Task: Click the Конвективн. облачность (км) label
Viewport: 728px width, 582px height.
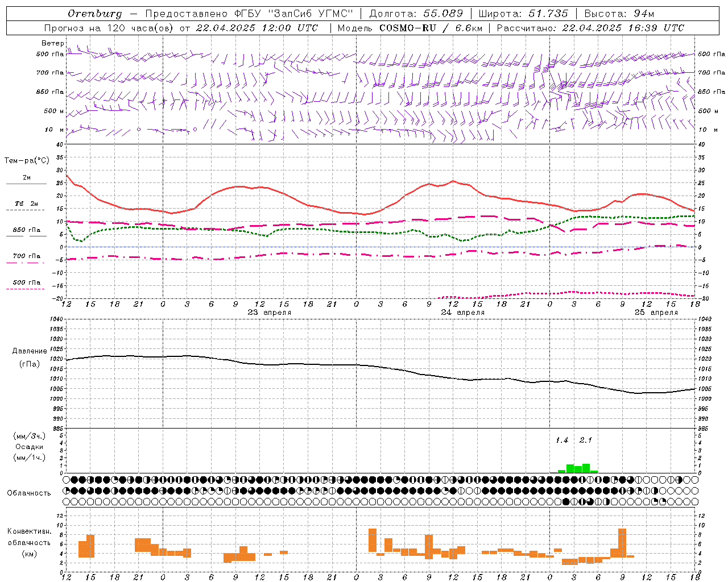Action: (29, 542)
